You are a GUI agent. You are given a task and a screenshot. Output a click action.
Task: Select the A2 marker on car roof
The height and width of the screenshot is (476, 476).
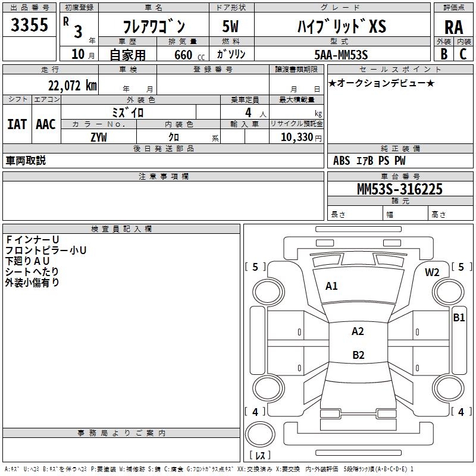click(x=358, y=331)
